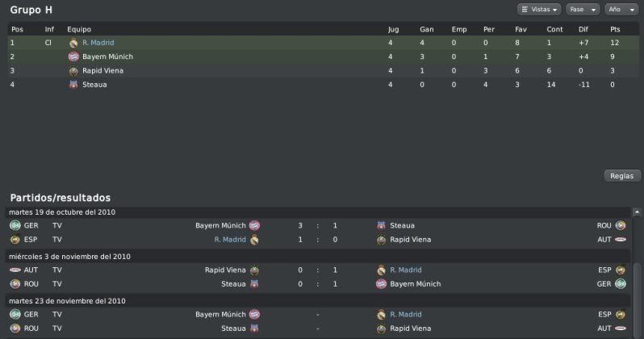The width and height of the screenshot is (644, 339).
Task: Open the Vistas dropdown
Action: (x=539, y=10)
